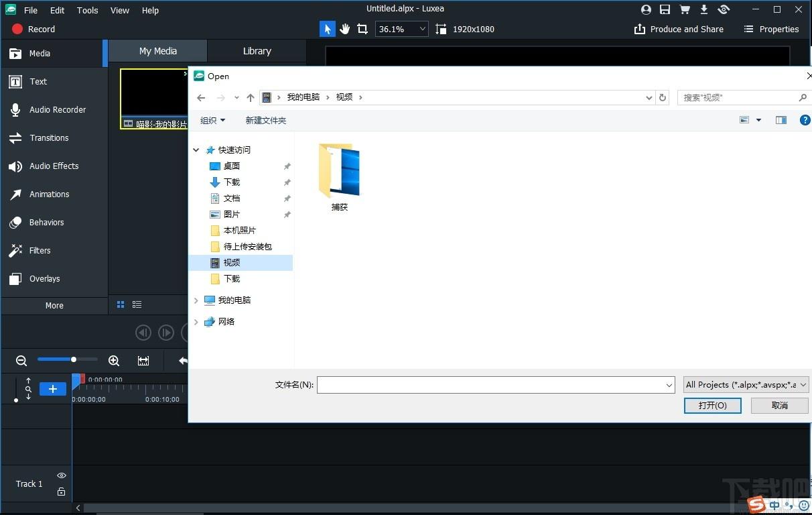Open the shopping cart icon
Viewport: 812px width, 515px height.
(x=685, y=9)
